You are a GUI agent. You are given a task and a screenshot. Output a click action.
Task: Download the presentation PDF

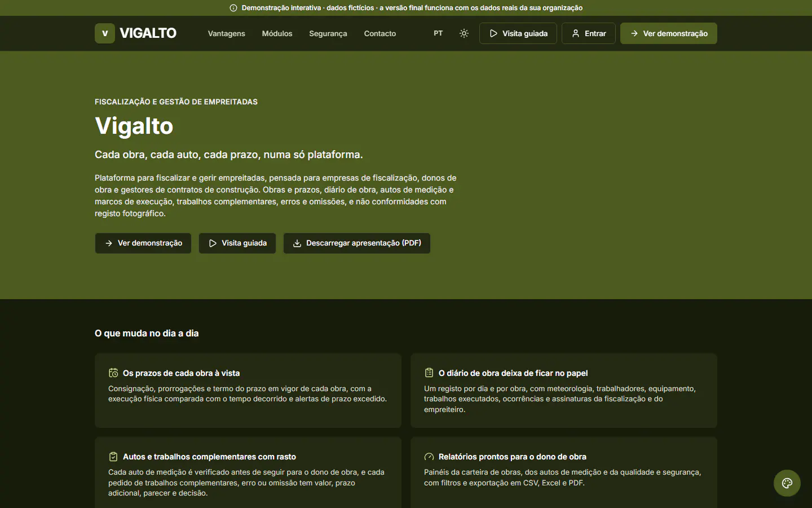[357, 243]
